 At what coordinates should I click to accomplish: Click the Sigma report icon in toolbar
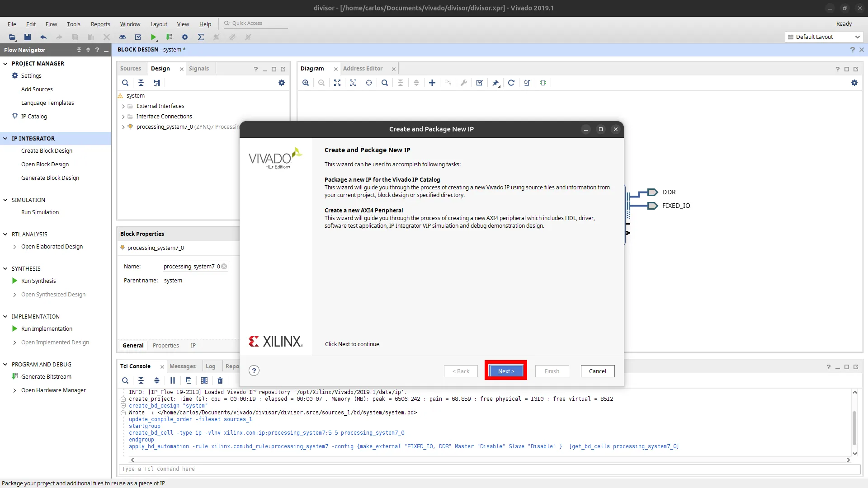tap(201, 37)
